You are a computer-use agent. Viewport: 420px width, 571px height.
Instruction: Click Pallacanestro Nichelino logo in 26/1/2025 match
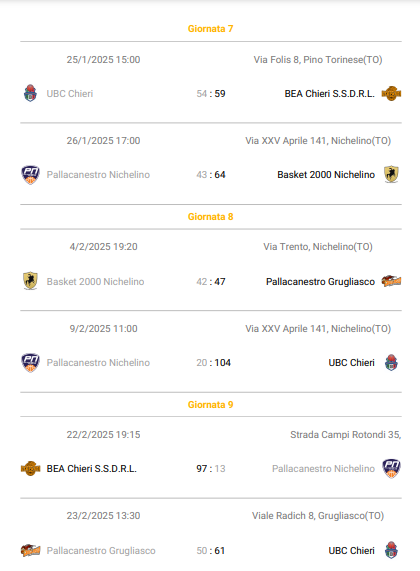[x=30, y=175]
